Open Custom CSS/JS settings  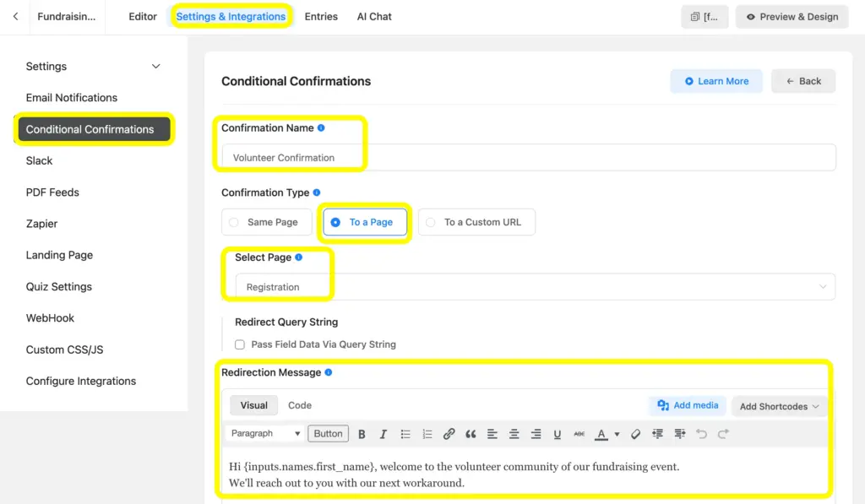pyautogui.click(x=64, y=350)
